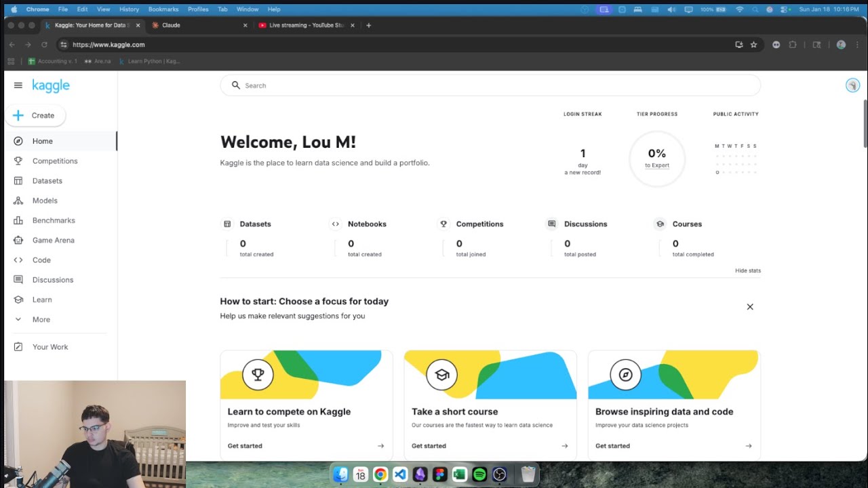Click the arrow on 'Take a short course' card
This screenshot has height=488, width=868.
(x=565, y=446)
